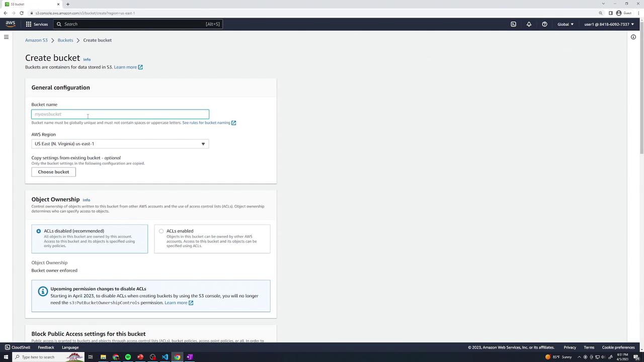The image size is (644, 362).
Task: Open Feedback in the footer
Action: click(46, 347)
